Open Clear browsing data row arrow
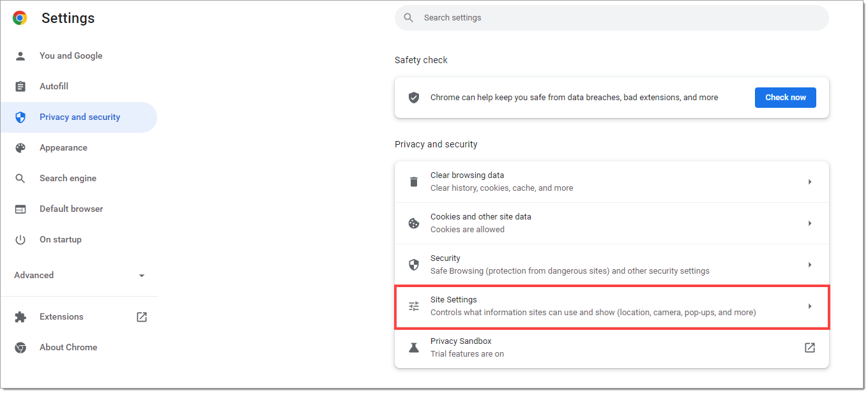This screenshot has width=868, height=393. click(x=809, y=182)
